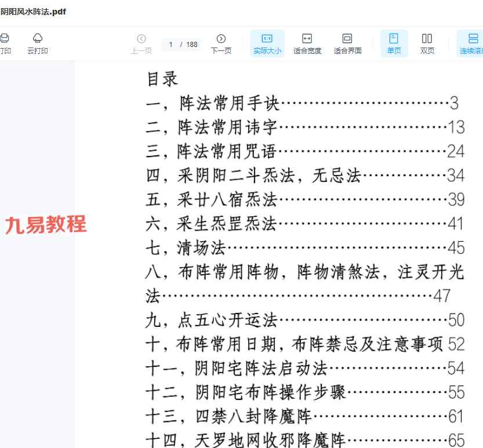The height and width of the screenshot is (448, 483).
Task: Switch to fit page (适合界面)
Action: point(347,43)
